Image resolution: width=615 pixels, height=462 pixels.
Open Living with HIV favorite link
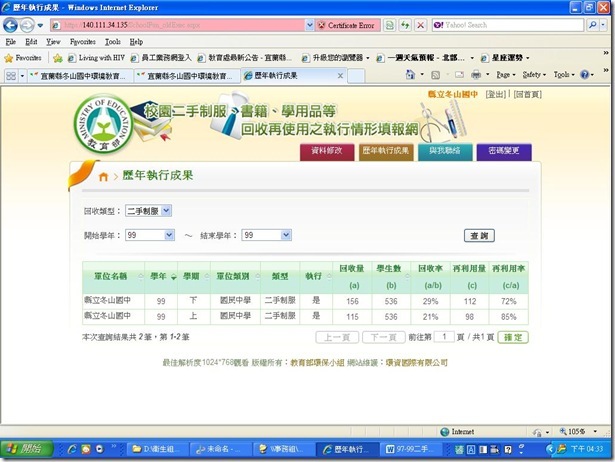(x=96, y=58)
